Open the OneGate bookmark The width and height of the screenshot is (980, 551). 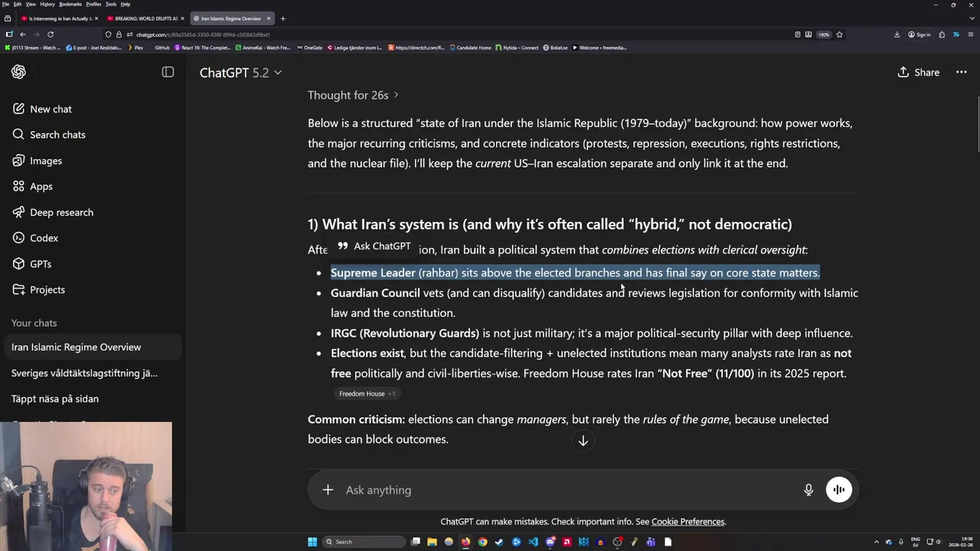tap(309, 47)
